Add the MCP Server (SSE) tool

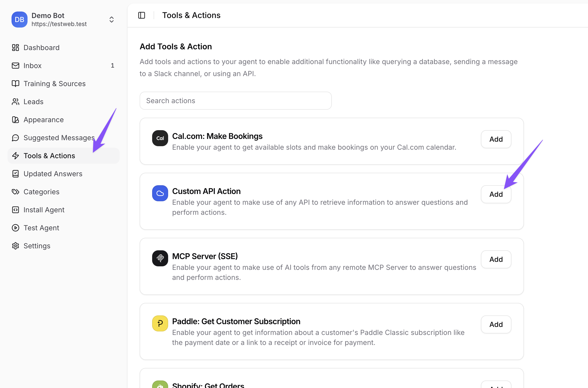[496, 259]
